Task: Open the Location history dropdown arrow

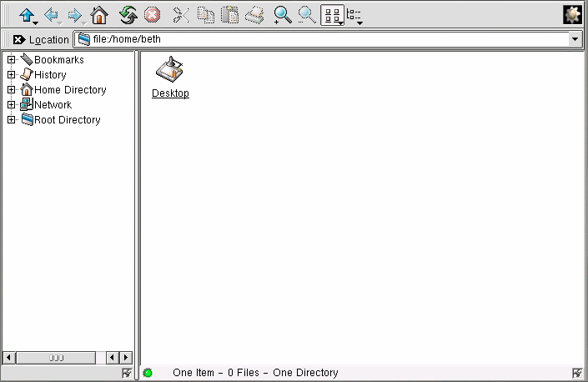Action: click(575, 39)
